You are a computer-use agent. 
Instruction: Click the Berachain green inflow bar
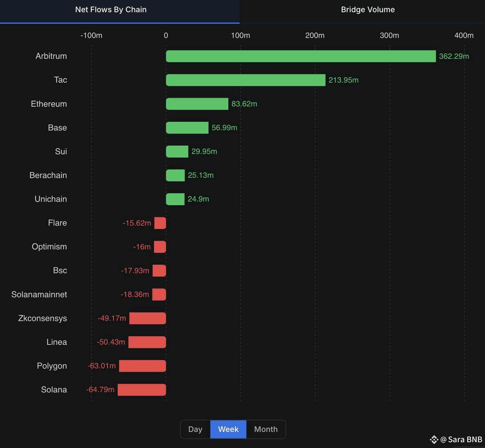point(175,175)
